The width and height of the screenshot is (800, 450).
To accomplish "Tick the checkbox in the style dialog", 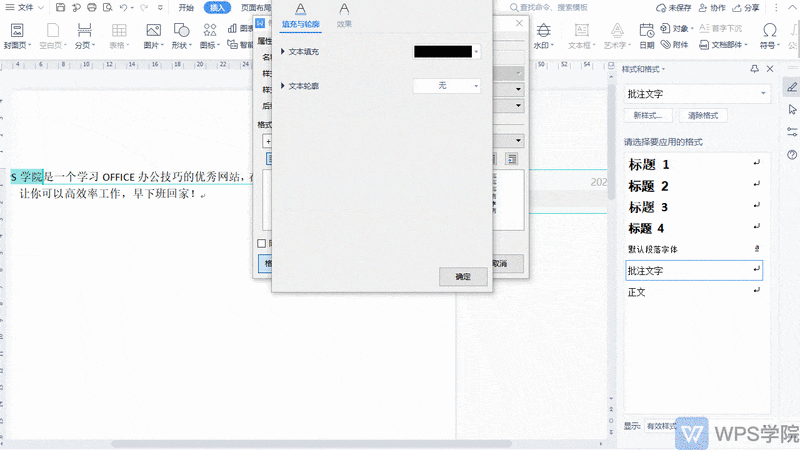I will tap(262, 243).
